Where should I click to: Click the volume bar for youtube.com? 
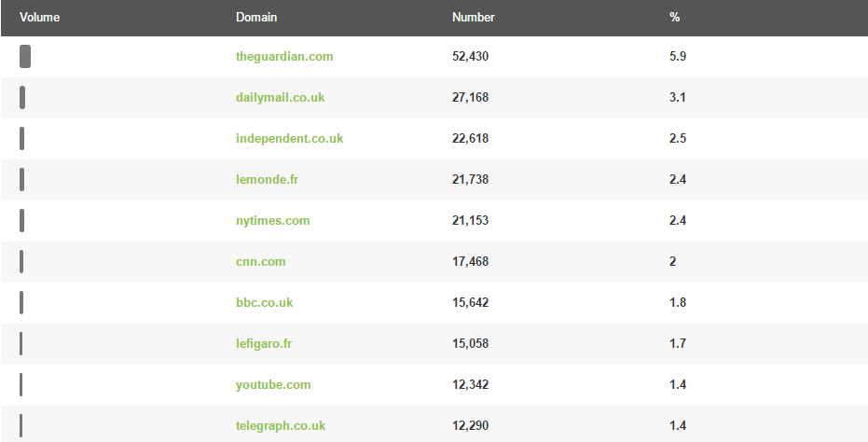point(21,384)
